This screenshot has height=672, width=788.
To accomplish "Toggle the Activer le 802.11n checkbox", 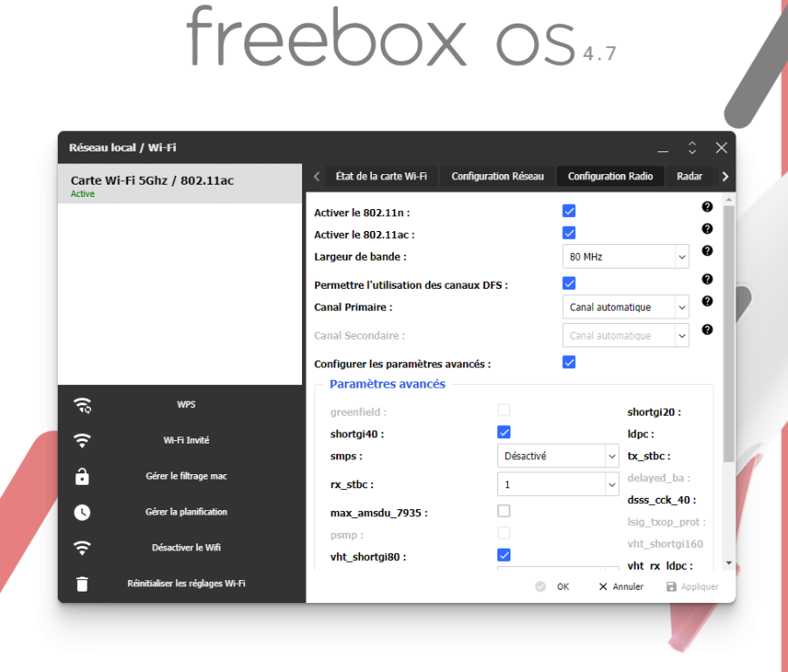I will [569, 211].
